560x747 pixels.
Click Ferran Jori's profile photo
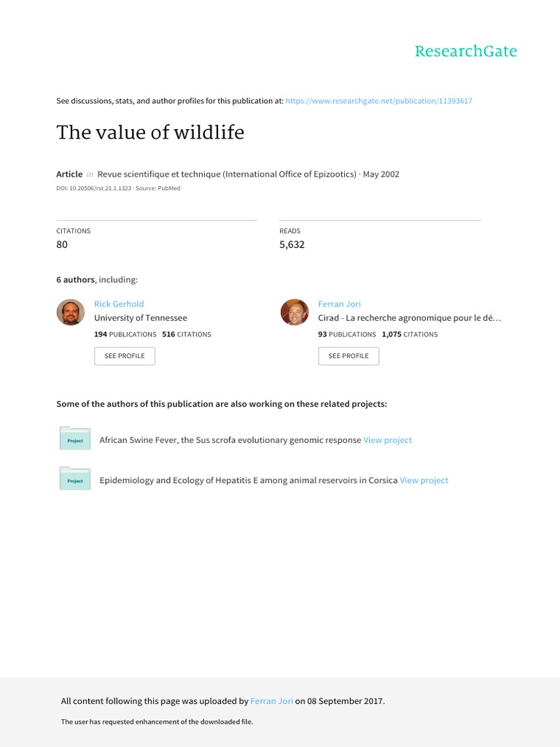295,312
